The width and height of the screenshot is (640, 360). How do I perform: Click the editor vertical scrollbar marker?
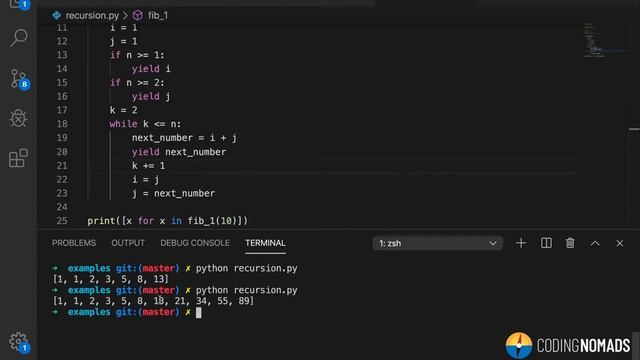click(634, 129)
